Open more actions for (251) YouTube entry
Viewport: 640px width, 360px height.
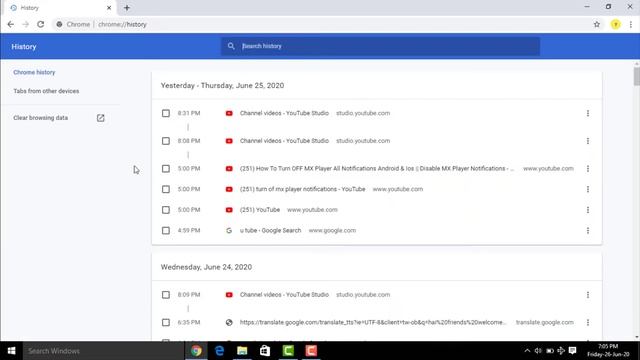(x=588, y=210)
